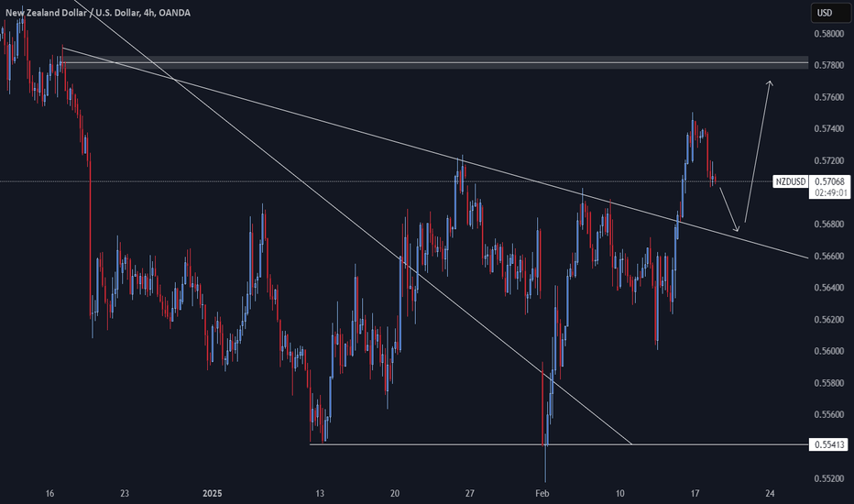Click the countdown timer 02:49:01
Image resolution: width=854 pixels, height=504 pixels.
829,192
